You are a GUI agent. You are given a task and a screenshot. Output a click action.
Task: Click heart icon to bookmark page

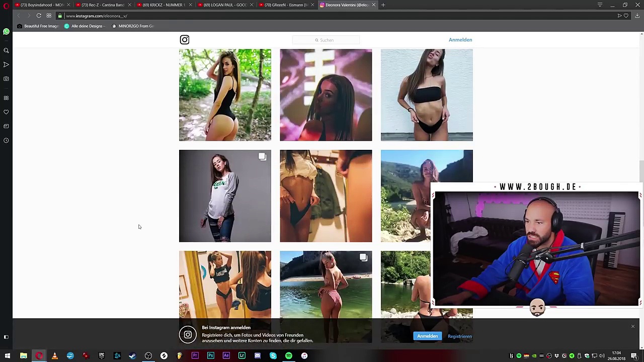click(x=626, y=16)
